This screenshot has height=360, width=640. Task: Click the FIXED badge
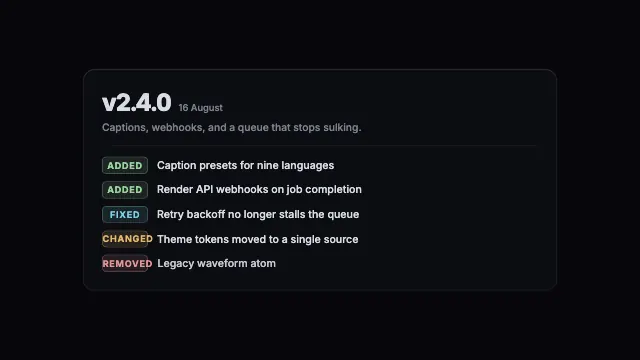click(125, 215)
